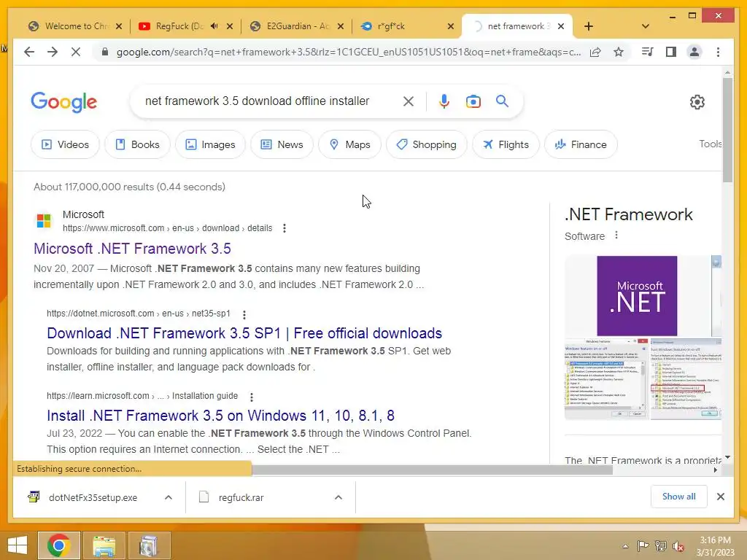Mute the RegFuck tab audio
This screenshot has height=560, width=747.
pyautogui.click(x=214, y=26)
